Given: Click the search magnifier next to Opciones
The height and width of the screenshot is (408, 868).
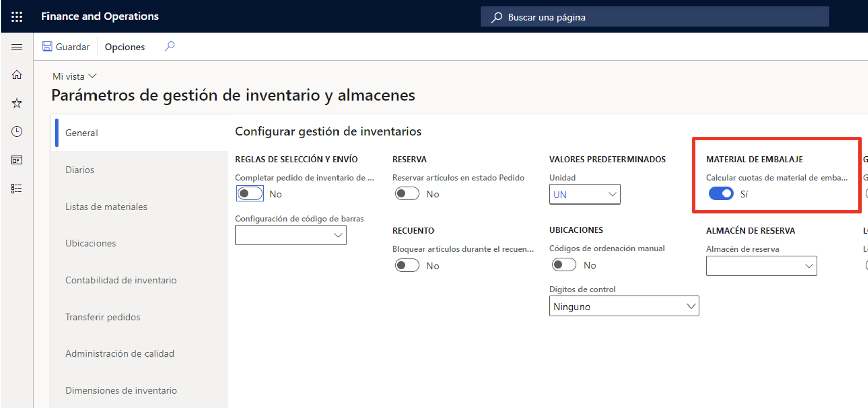Looking at the screenshot, I should 170,46.
